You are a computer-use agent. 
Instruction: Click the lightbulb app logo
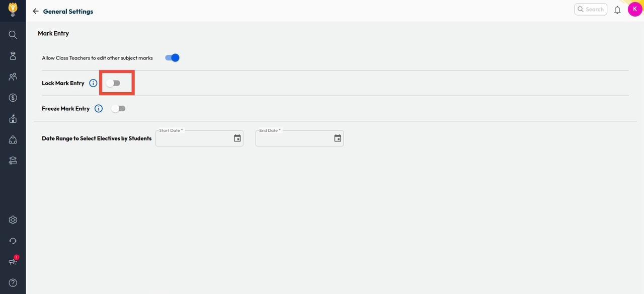point(13,9)
